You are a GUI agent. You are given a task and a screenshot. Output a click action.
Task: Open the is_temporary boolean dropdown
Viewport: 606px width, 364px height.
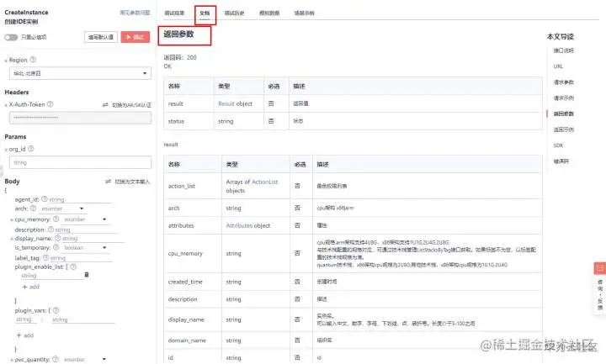pos(85,247)
